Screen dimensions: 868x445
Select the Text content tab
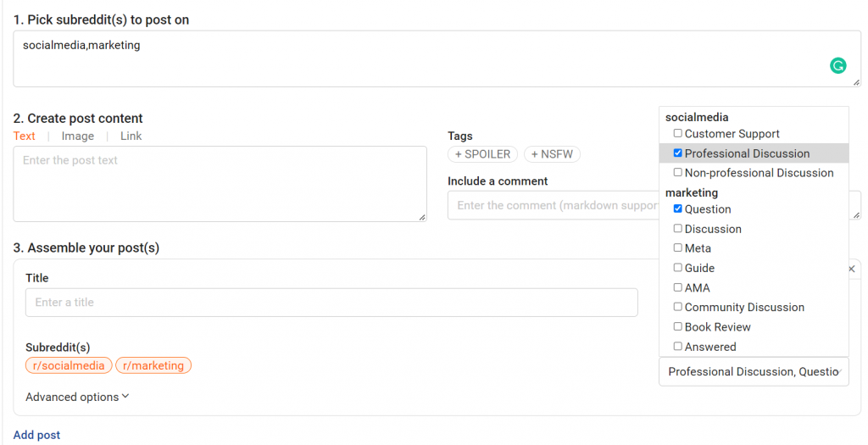click(25, 136)
